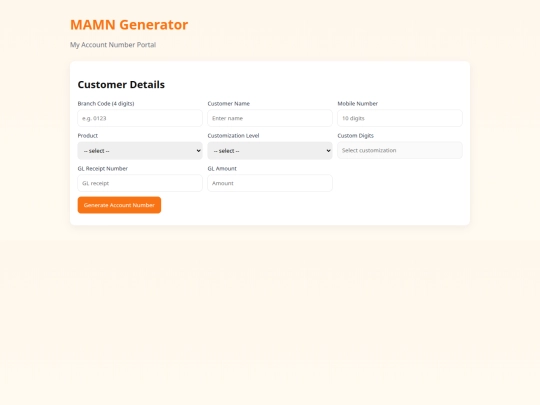Click the Custom Digits field
The height and width of the screenshot is (405, 540).
pos(400,150)
